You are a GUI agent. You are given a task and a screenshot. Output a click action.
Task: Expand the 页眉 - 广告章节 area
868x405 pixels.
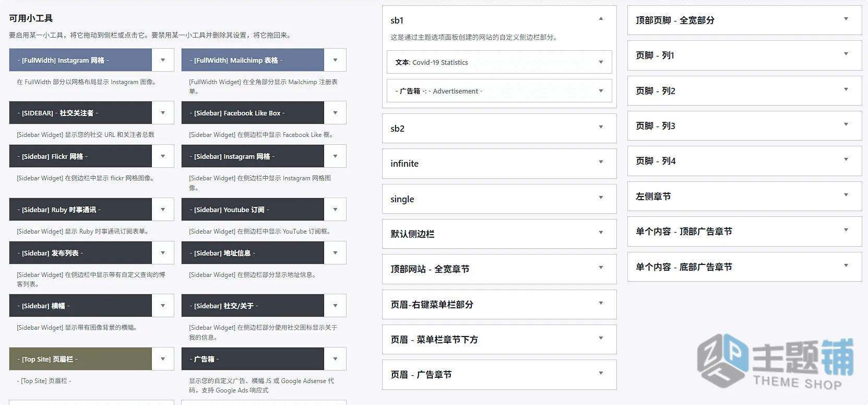tap(499, 375)
